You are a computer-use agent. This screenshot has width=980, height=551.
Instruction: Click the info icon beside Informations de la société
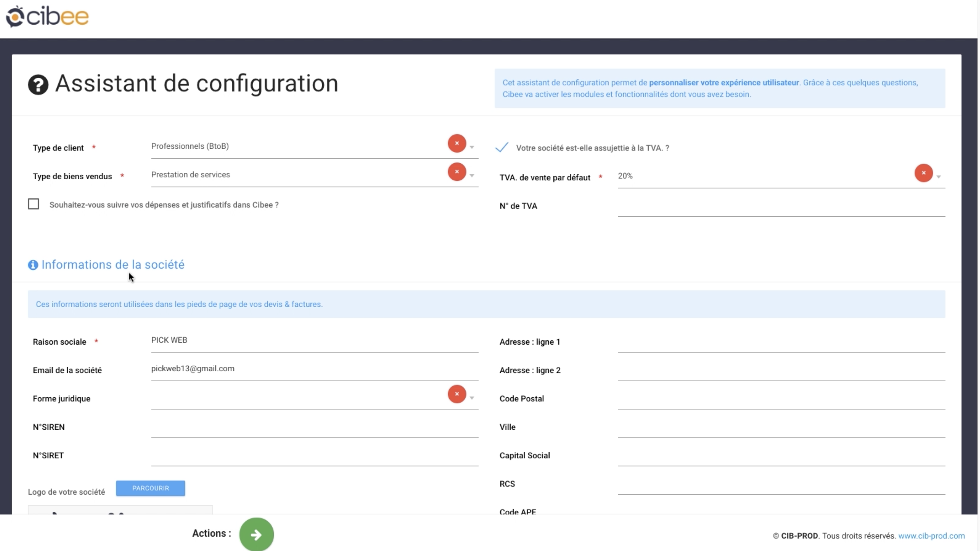pyautogui.click(x=33, y=265)
